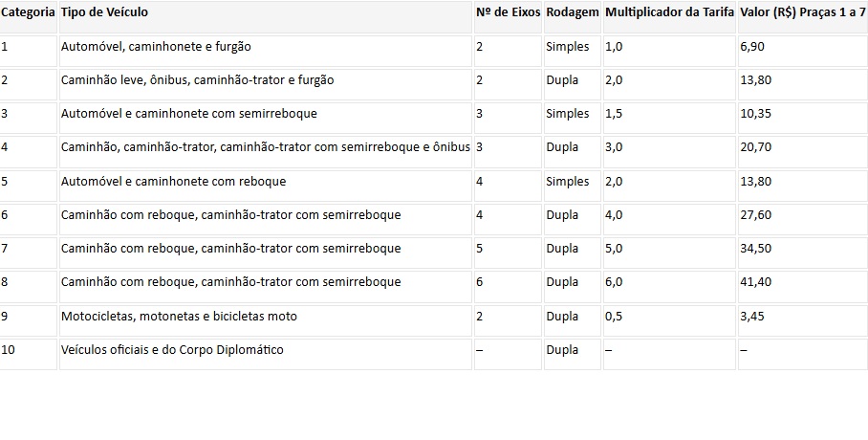Screen dimensions: 868x440
Task: Click the Tipo de Veículo header
Action: click(x=265, y=16)
